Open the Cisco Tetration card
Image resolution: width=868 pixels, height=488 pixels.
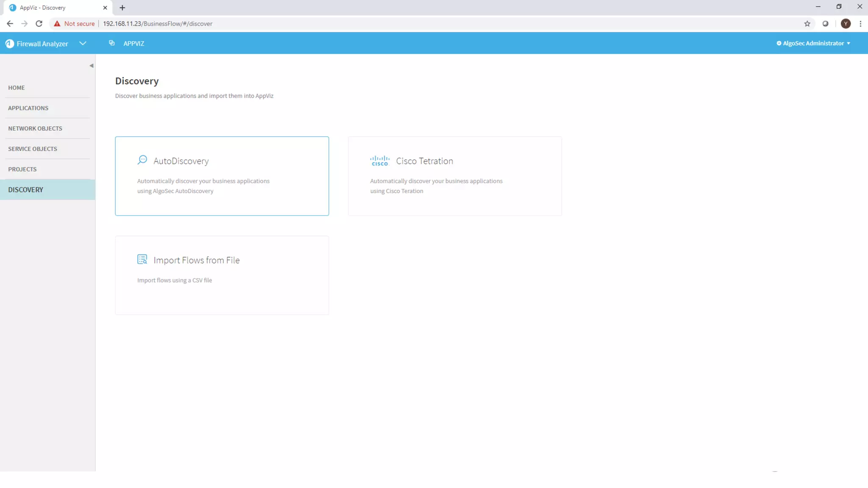(x=454, y=176)
